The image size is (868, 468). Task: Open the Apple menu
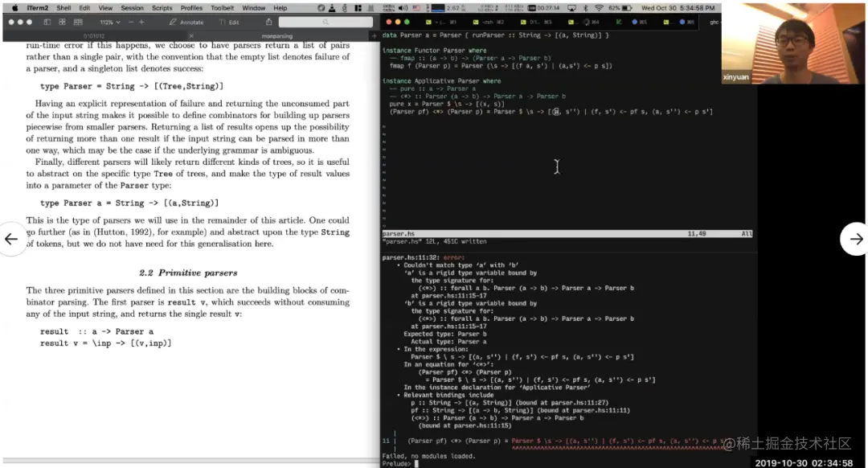pyautogui.click(x=15, y=8)
